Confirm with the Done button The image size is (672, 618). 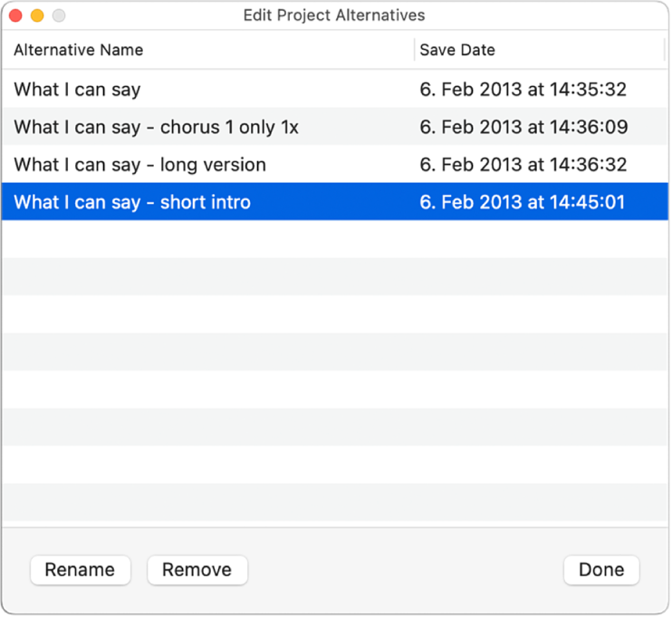(601, 570)
